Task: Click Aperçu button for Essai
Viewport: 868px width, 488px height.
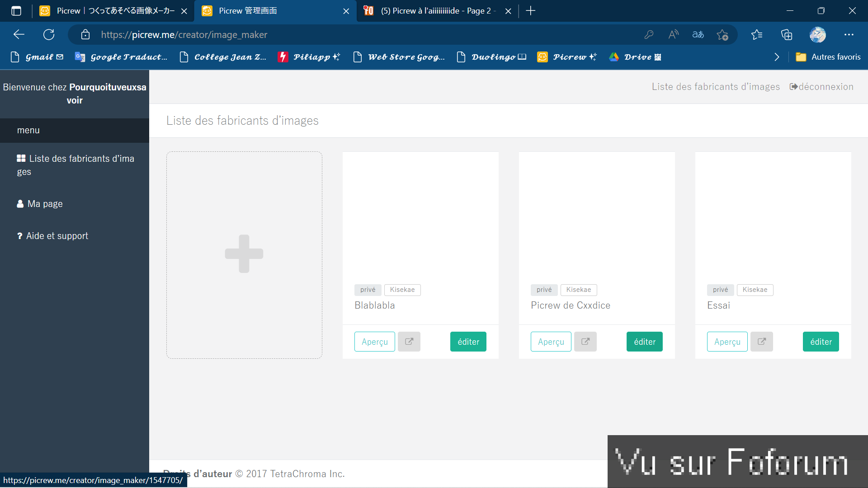Action: coord(727,342)
